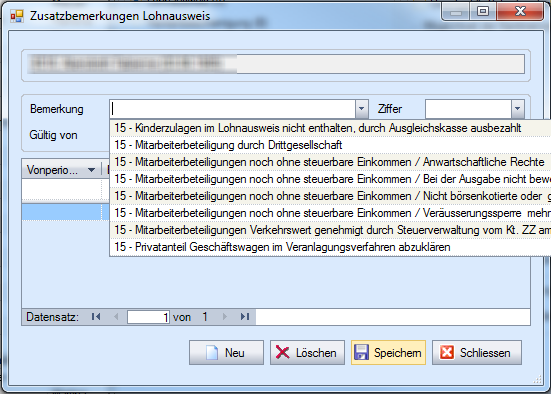Viewport: 551px width, 394px height.
Task: Click the Löschen button
Action: point(307,353)
